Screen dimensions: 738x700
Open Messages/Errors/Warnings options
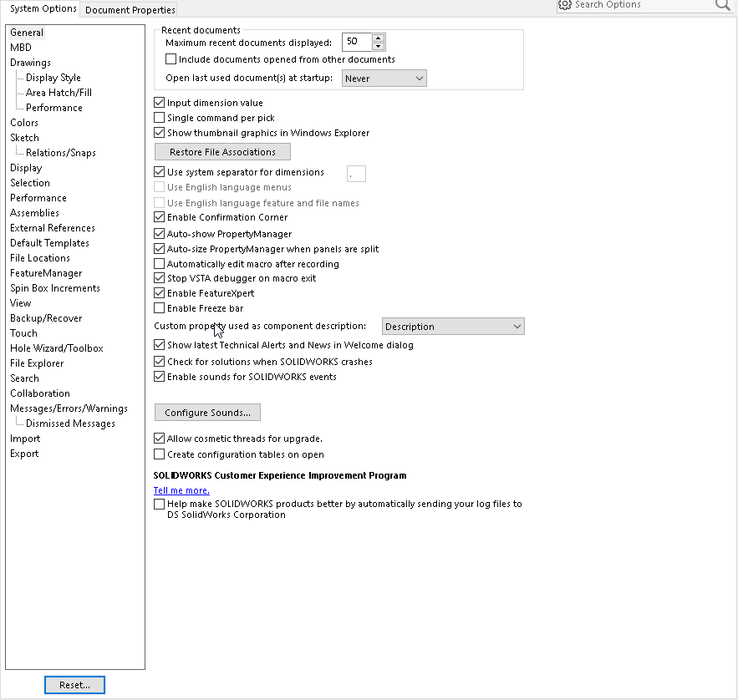(69, 408)
